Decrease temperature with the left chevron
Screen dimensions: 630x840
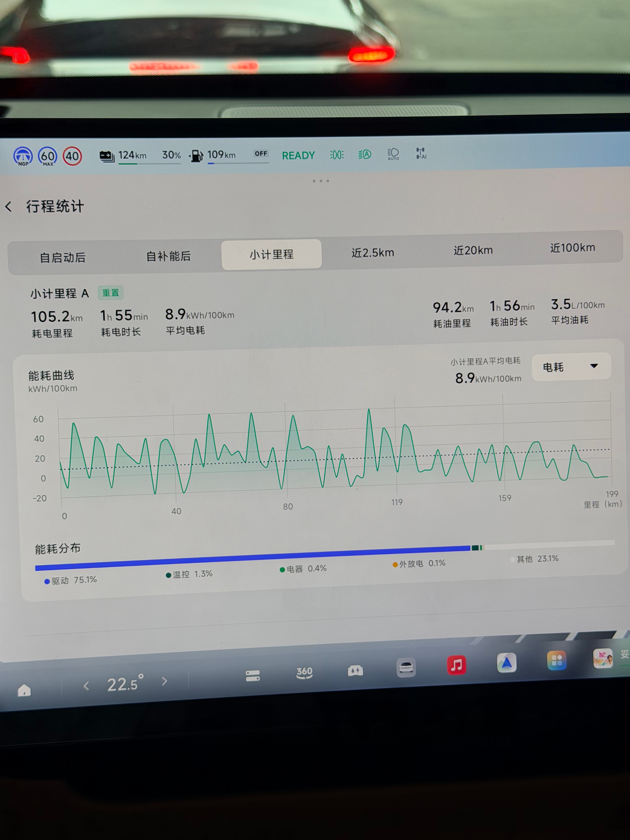(x=86, y=686)
